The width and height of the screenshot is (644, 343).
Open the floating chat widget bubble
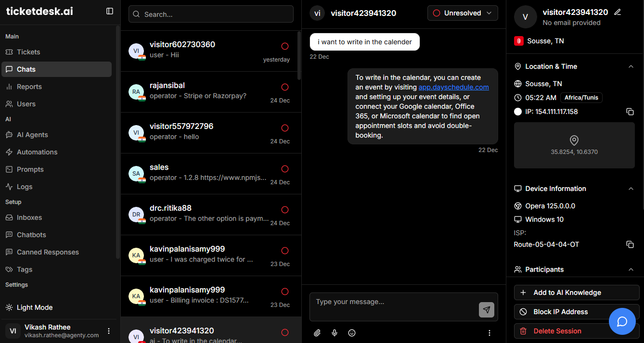(x=622, y=321)
